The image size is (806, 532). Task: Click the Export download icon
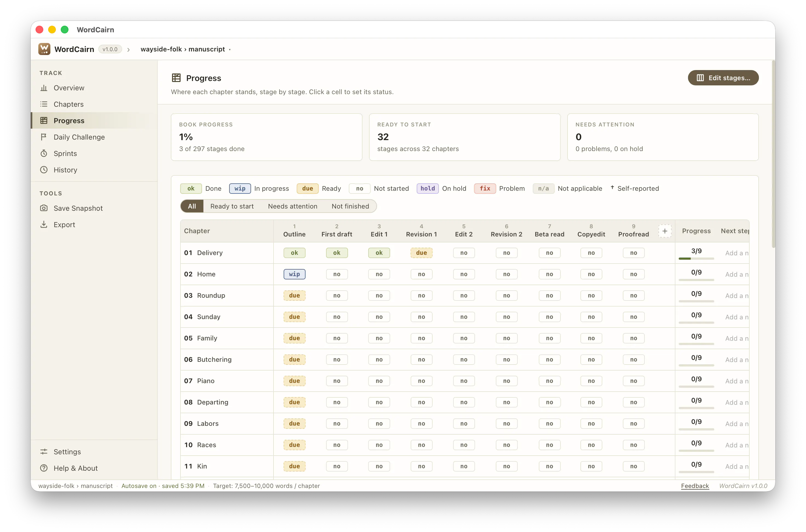pos(44,225)
